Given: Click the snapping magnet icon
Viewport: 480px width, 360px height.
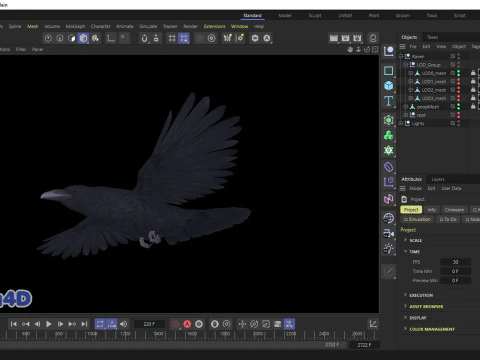Looking at the screenshot, I should (x=144, y=38).
